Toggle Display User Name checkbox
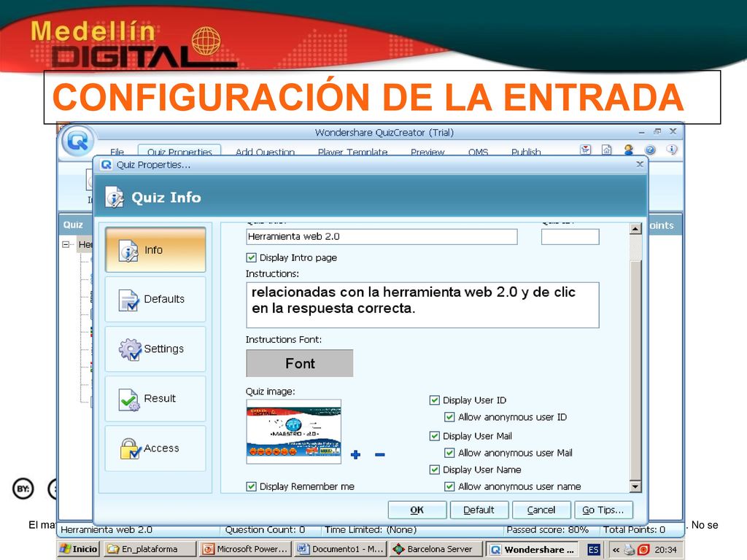The width and height of the screenshot is (747, 560). [x=435, y=470]
